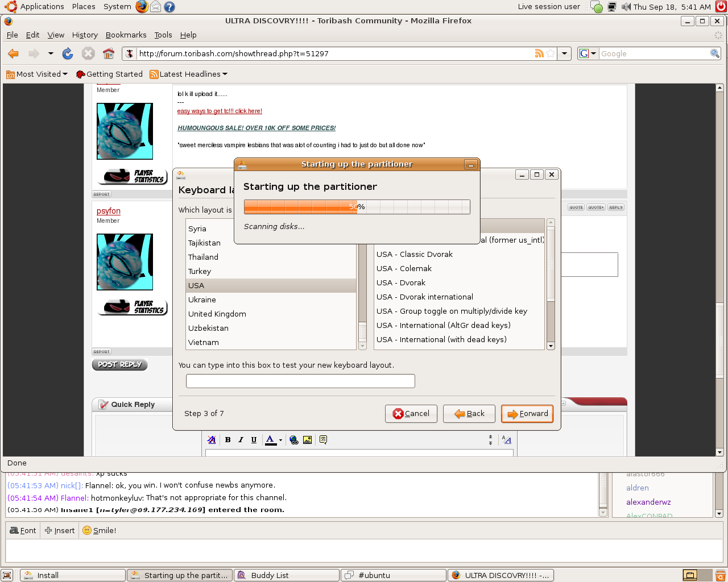Click the show desktop icon in the bottom panel

(7, 575)
